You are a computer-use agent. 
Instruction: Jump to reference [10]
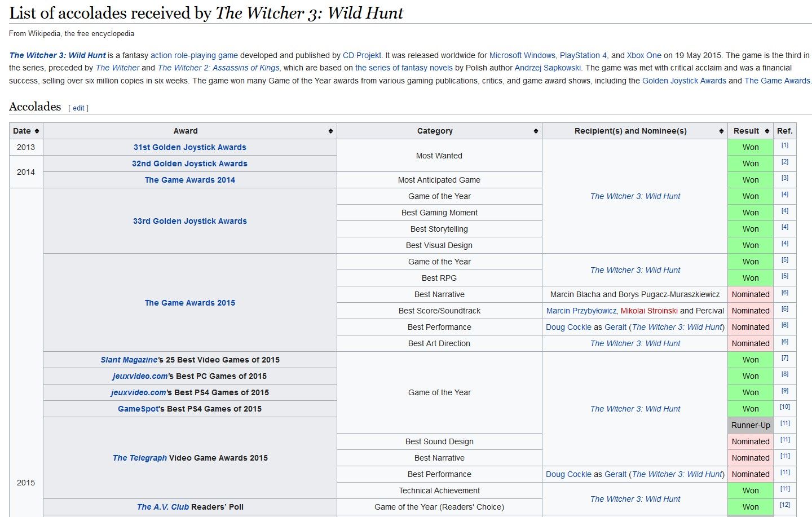785,407
